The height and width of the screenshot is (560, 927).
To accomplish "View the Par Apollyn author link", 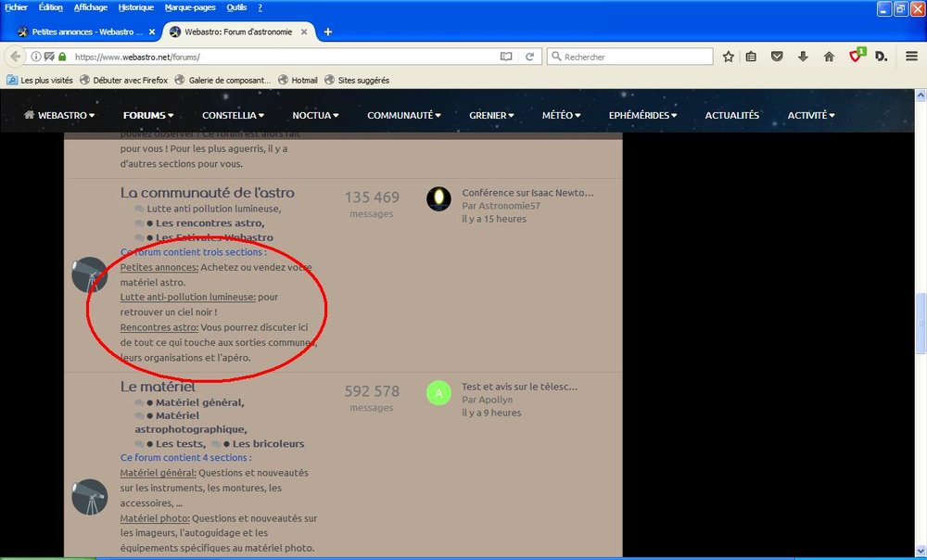I will [488, 400].
